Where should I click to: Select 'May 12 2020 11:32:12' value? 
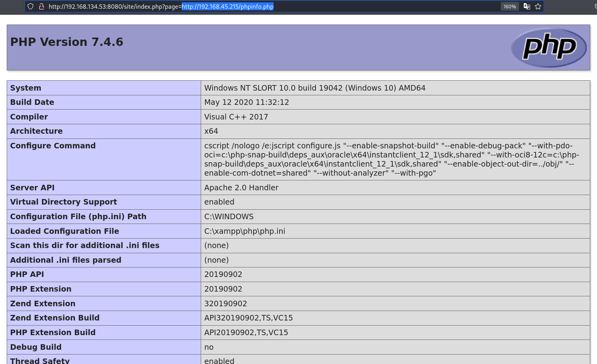tap(247, 102)
